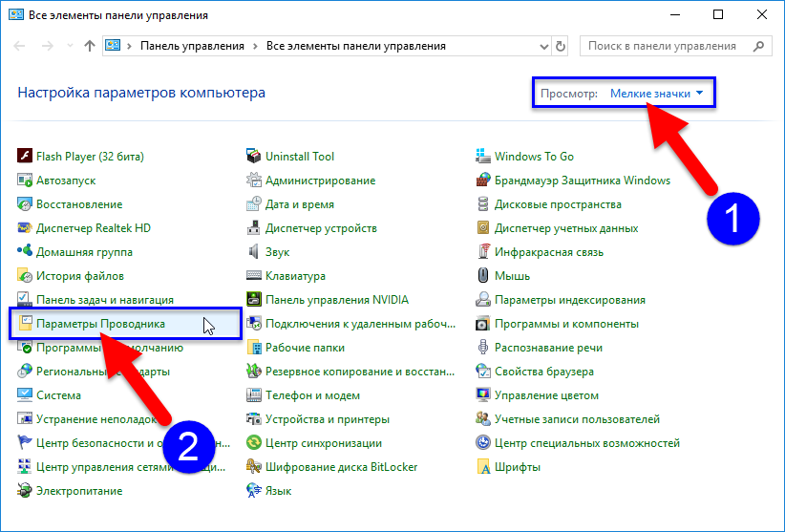Go back with the Back arrow

[x=19, y=46]
